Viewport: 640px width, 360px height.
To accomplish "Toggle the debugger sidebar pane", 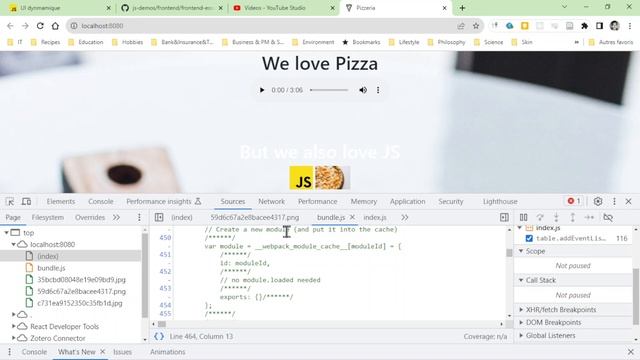I will coord(504,218).
